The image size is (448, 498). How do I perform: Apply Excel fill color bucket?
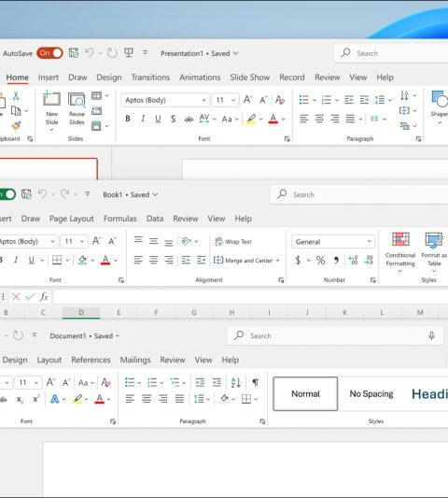pyautogui.click(x=82, y=260)
